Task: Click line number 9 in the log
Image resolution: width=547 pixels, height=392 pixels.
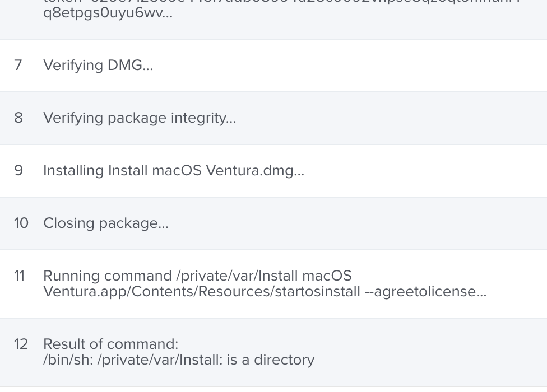Action: click(18, 170)
